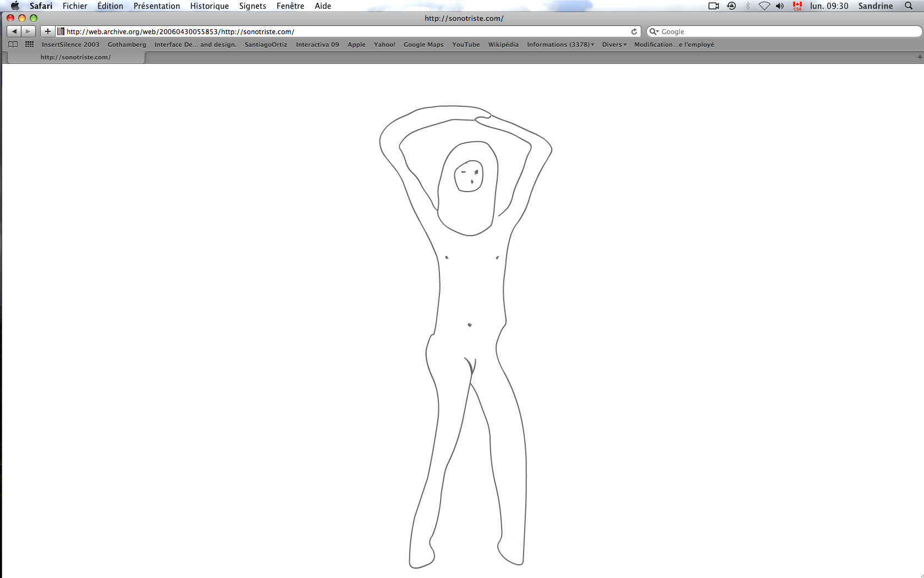This screenshot has width=924, height=578.
Task: Click the screen sharing display icon in menu bar
Action: [x=714, y=6]
